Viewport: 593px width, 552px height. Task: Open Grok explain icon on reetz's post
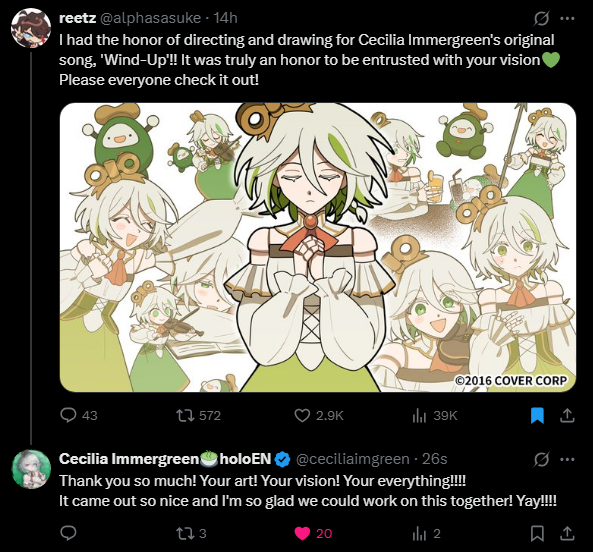(x=541, y=18)
